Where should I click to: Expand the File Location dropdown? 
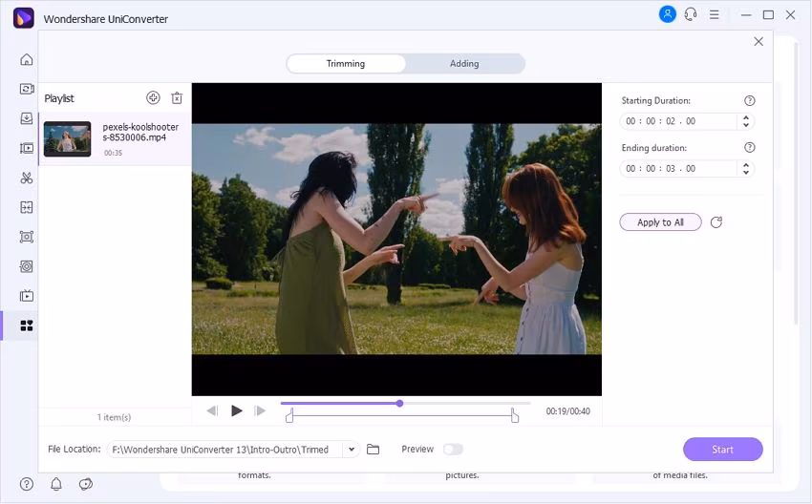click(352, 450)
